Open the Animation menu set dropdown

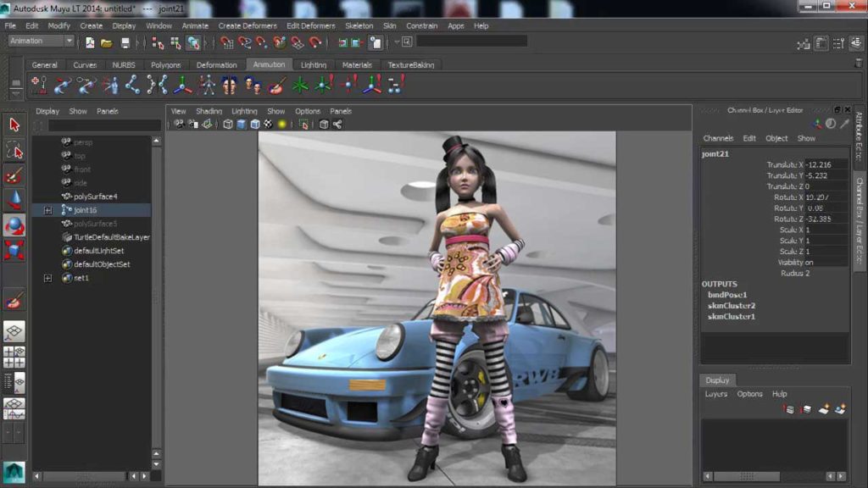pos(41,41)
